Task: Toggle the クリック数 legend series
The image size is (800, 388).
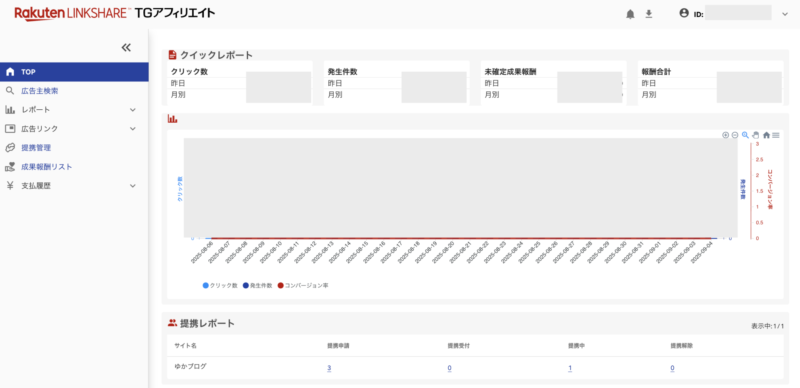Action: pos(220,285)
